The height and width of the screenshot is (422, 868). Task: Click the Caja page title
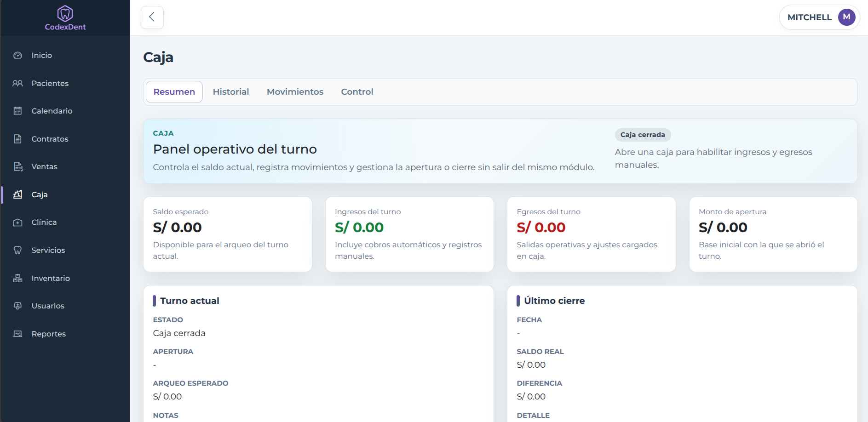[x=158, y=57]
